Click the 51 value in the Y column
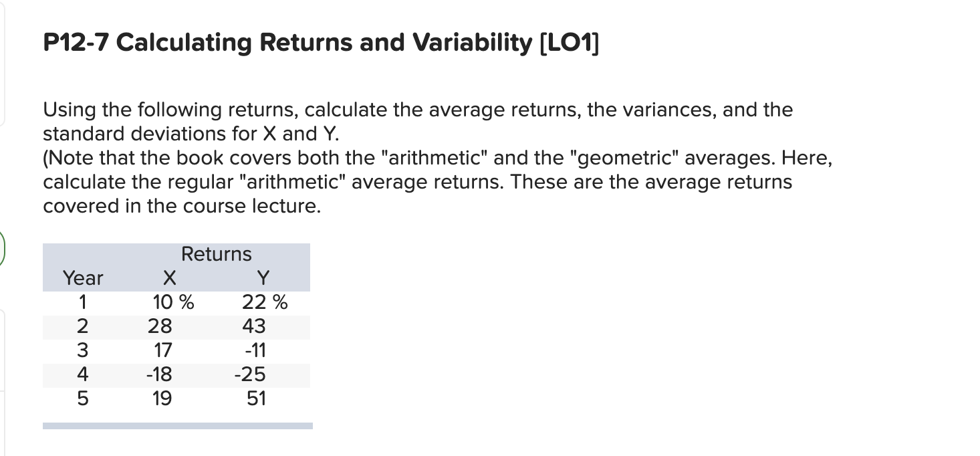This screenshot has width=980, height=456. [x=256, y=398]
